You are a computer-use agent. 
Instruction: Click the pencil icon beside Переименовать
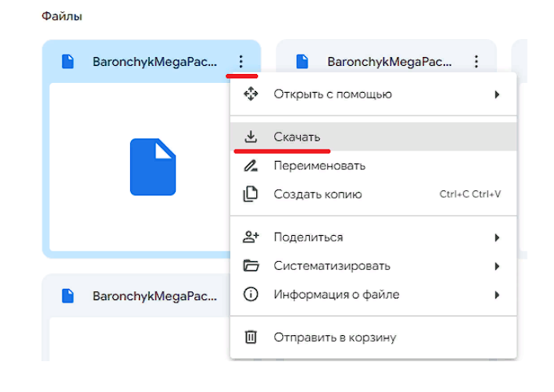[251, 166]
